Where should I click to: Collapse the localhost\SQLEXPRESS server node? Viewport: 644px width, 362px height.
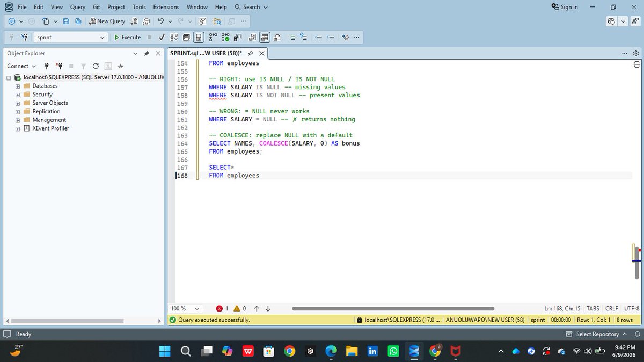(x=10, y=77)
